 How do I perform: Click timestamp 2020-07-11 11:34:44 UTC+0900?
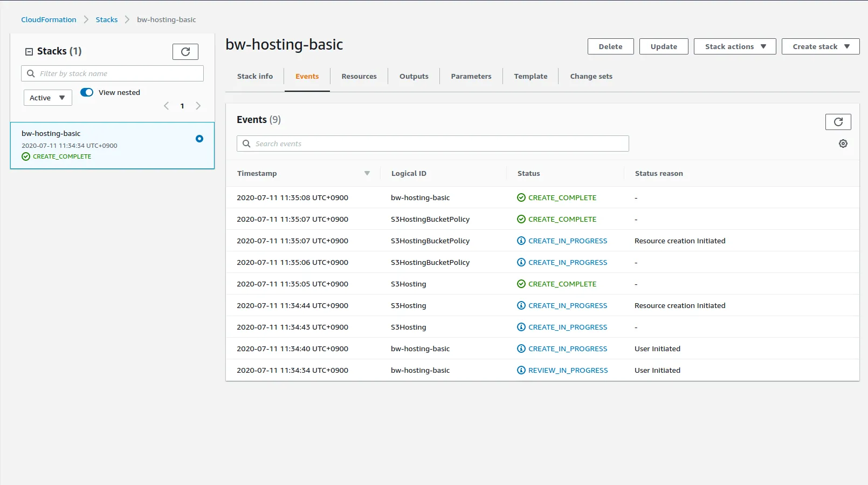point(293,305)
